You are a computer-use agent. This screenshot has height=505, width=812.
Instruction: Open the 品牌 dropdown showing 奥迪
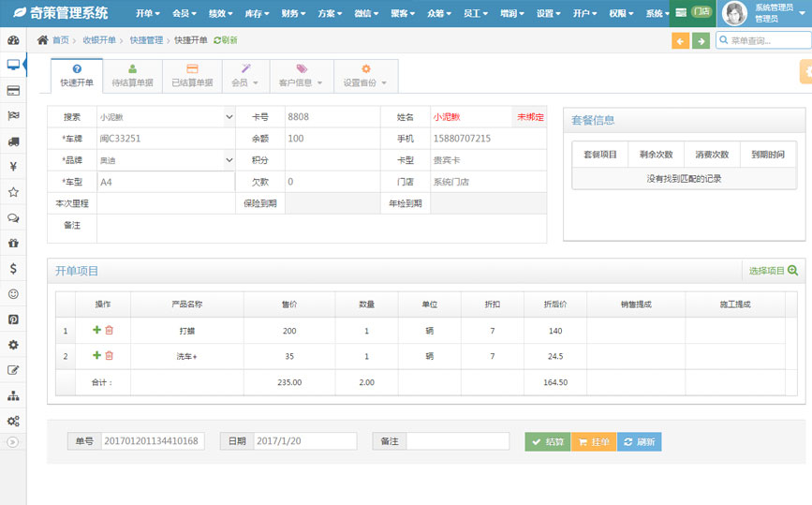166,160
